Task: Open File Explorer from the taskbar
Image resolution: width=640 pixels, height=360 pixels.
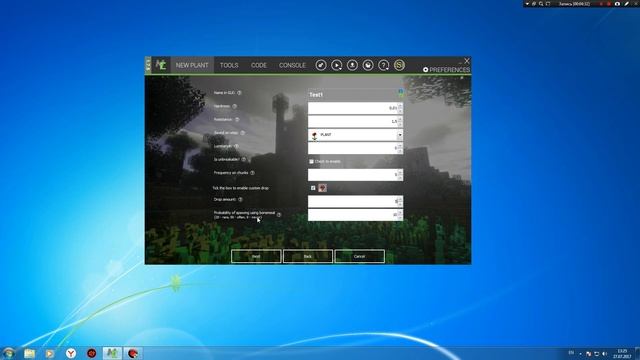Action: pos(29,353)
